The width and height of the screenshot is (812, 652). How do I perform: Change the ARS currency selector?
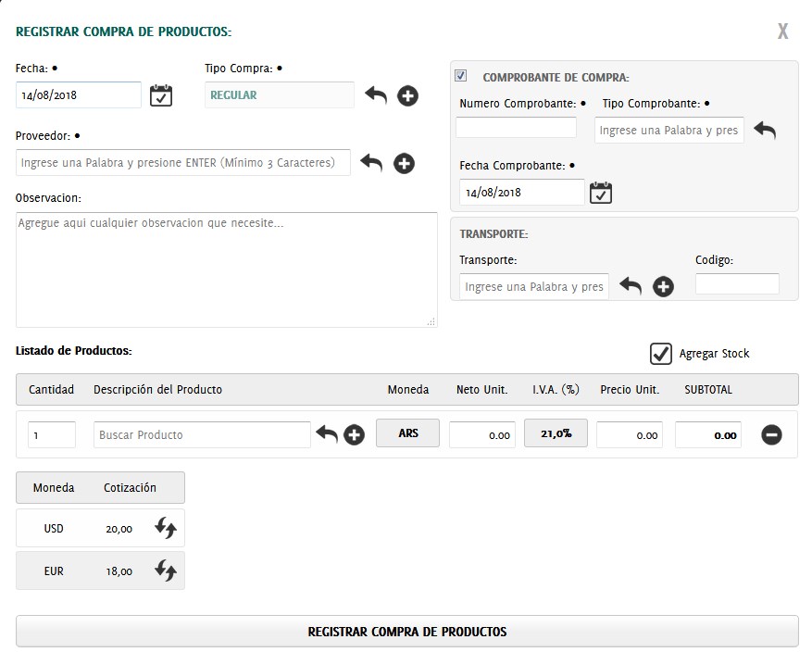click(407, 433)
